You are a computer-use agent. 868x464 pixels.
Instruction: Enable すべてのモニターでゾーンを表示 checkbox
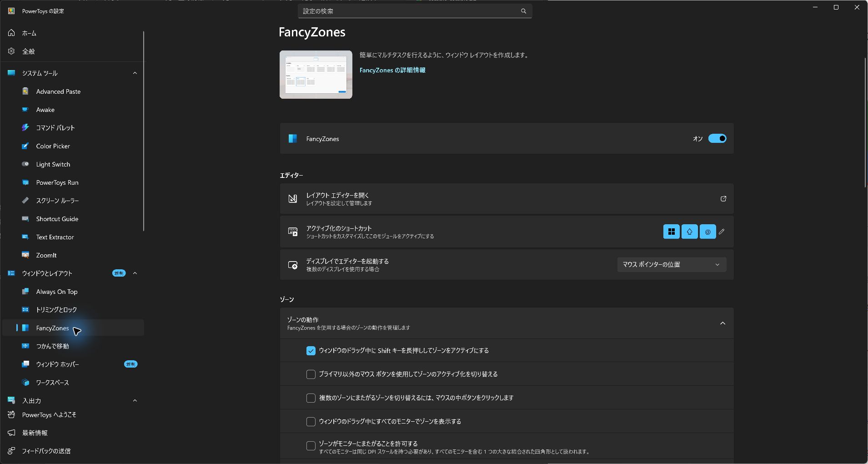pos(311,422)
